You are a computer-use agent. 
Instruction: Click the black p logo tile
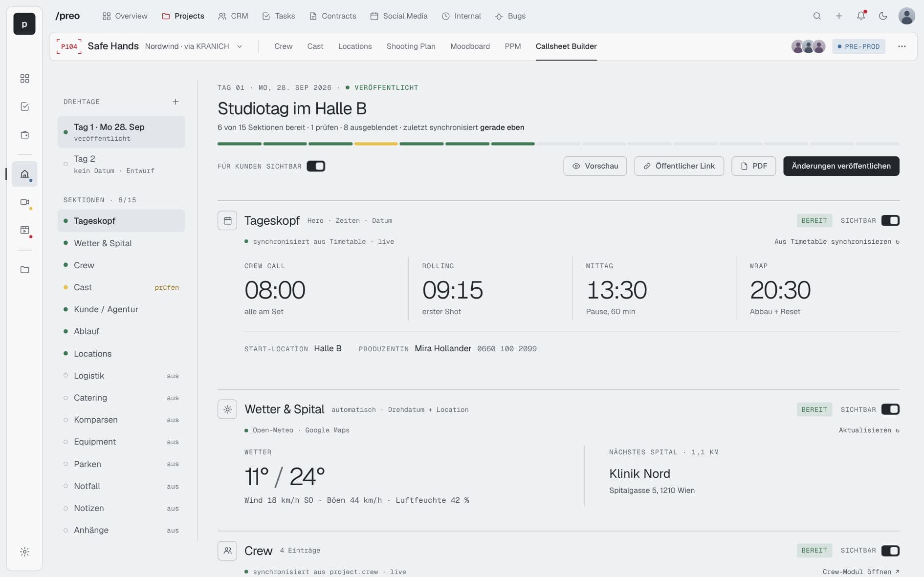click(x=24, y=24)
